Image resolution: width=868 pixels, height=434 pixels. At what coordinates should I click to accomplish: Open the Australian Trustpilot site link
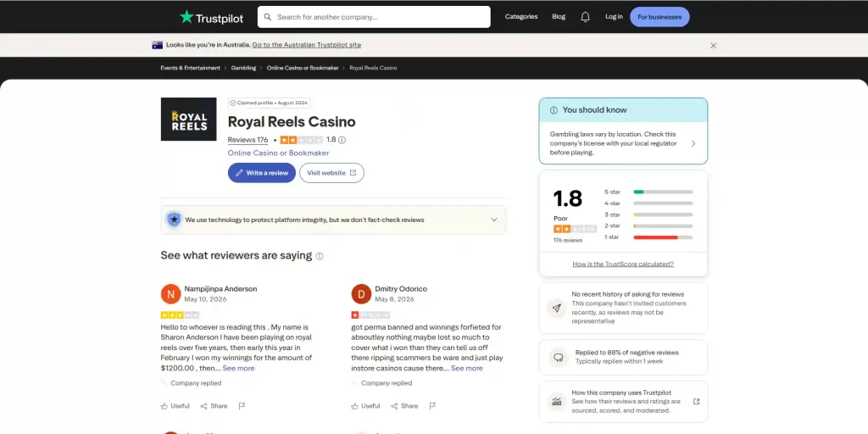coord(307,45)
